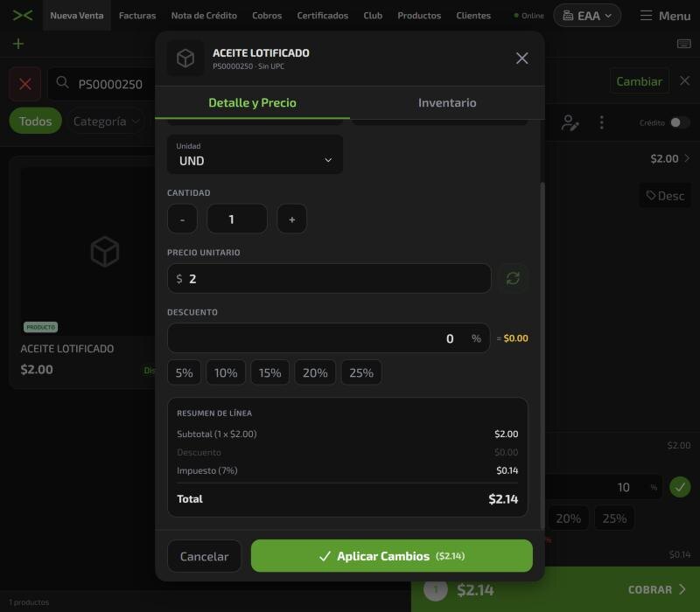Open the Productos section

click(x=419, y=16)
